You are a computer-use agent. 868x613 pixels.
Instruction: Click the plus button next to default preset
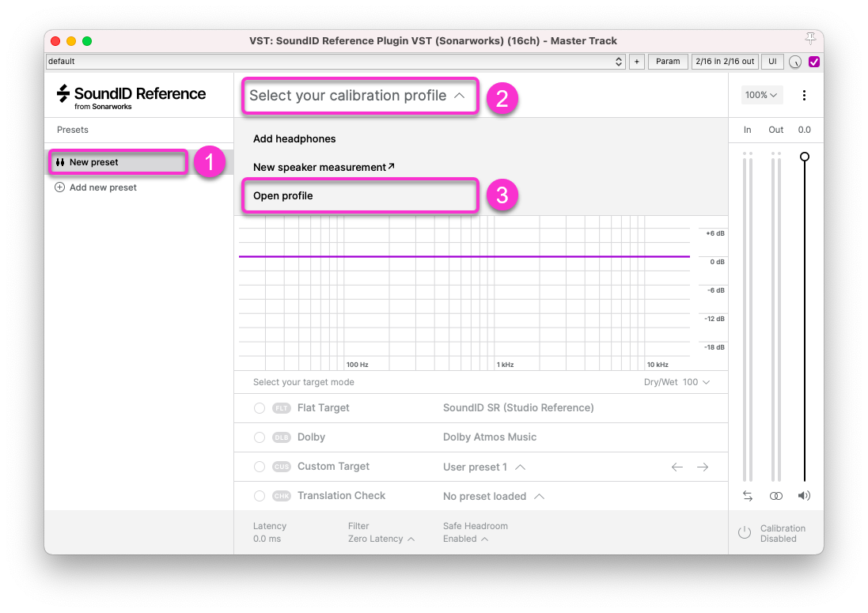637,62
